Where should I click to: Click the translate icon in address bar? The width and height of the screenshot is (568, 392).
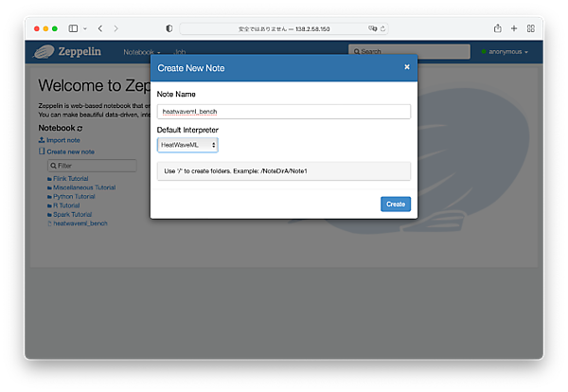(372, 28)
